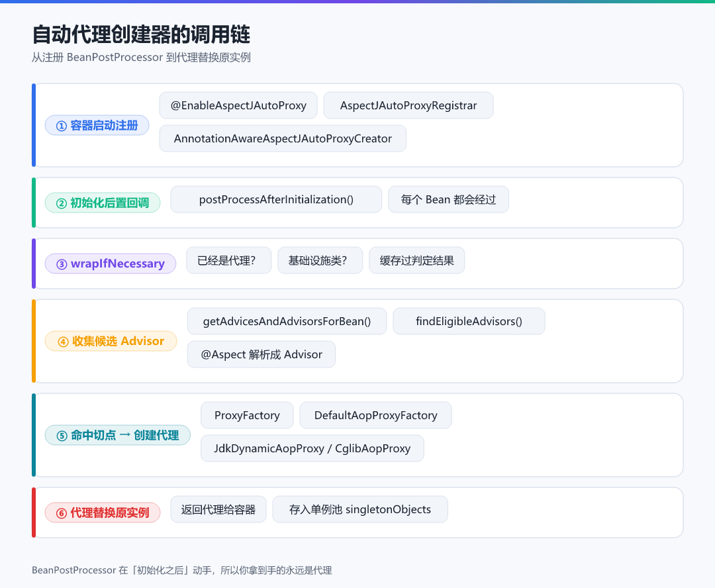This screenshot has width=715, height=588.
Task: Click the subtitle '从注册 BeanPostProcessor 到代理替换原实例'
Action: point(142,58)
